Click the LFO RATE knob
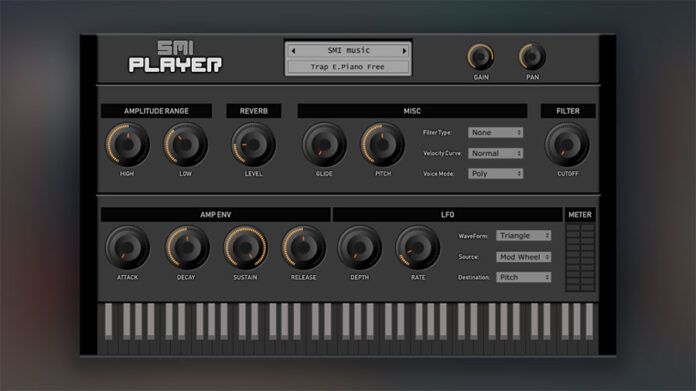Viewport: 696px width, 391px height. point(418,248)
